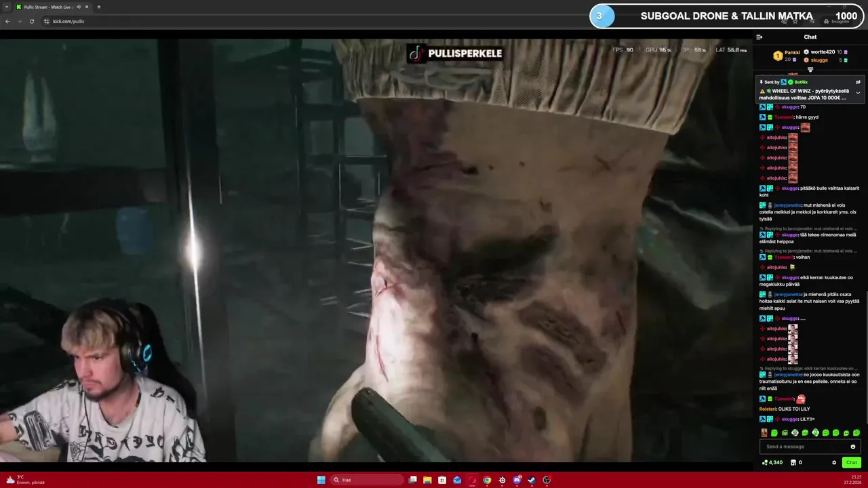Screen dimensions: 868x488
Task: Open Pankki's top gifter entry
Action: 787,56
